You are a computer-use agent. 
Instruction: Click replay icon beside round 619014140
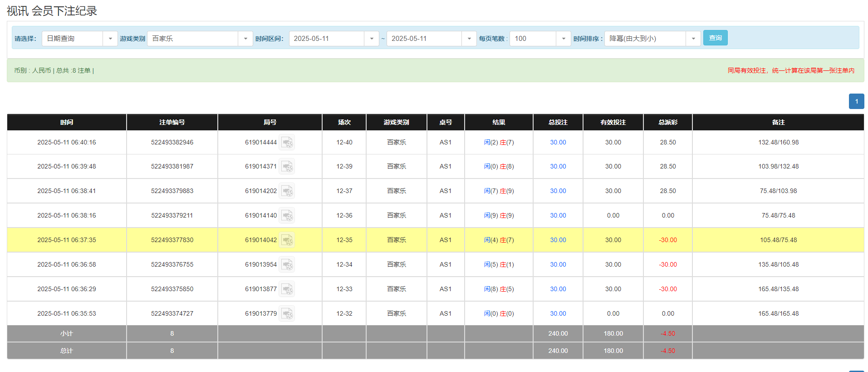tap(287, 216)
